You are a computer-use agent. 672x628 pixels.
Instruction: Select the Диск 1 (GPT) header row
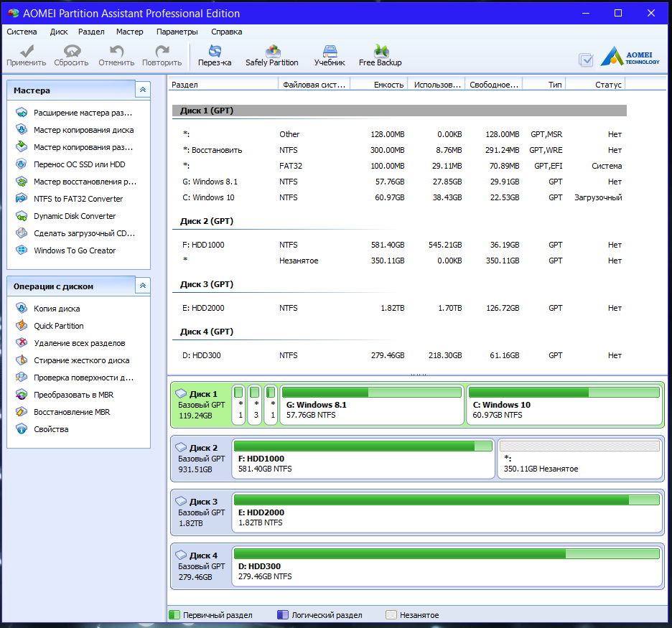pos(399,111)
